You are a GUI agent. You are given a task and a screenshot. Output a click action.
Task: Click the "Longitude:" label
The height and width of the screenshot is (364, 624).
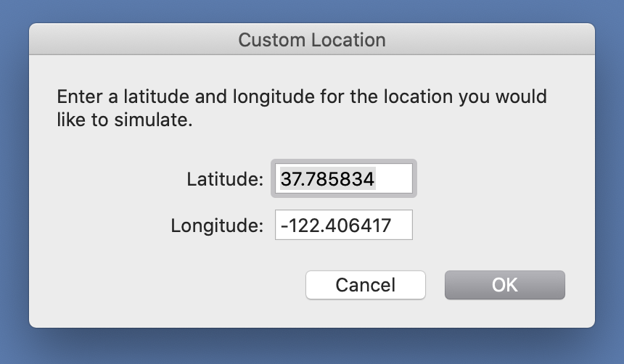coord(217,226)
